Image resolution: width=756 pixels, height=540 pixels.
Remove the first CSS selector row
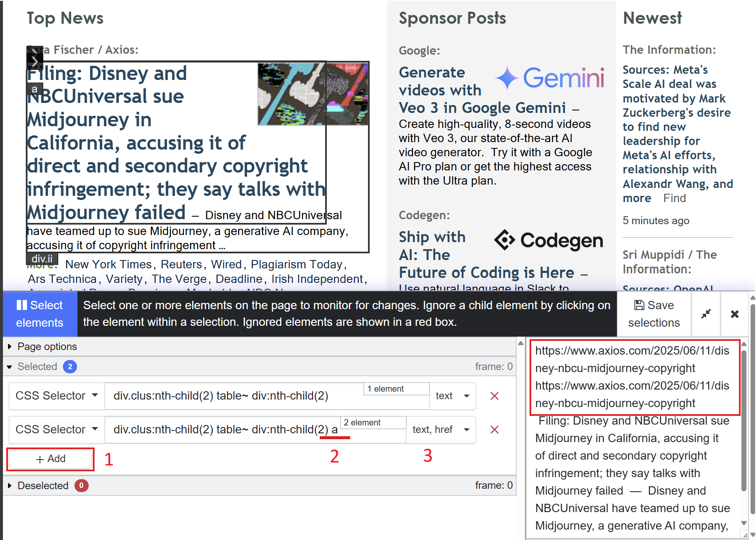(495, 396)
